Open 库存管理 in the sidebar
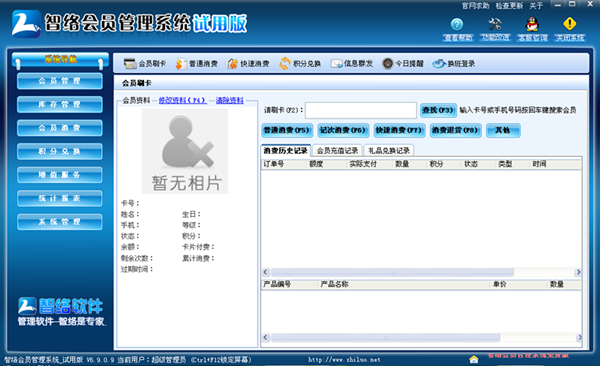The image size is (600, 366). coord(60,105)
